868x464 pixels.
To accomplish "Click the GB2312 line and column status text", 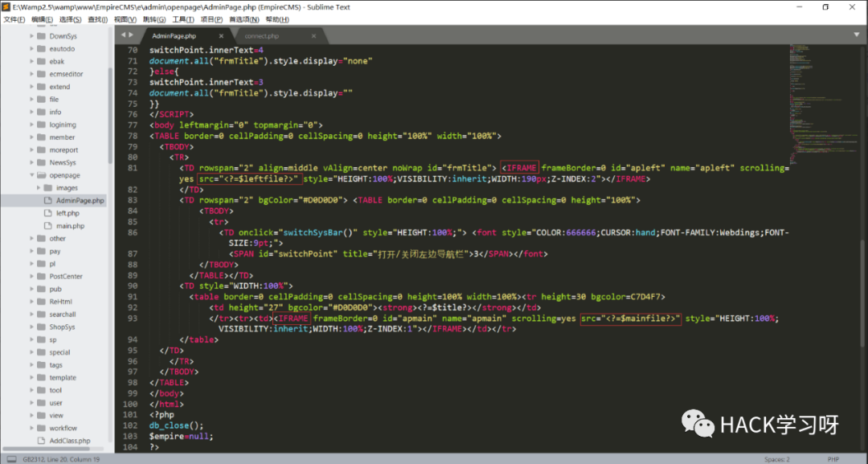I will pos(61,459).
